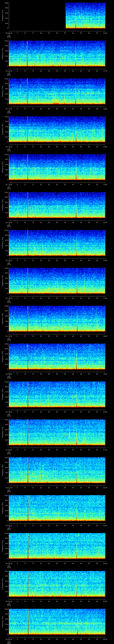
Task: Click the '19:00' end-of-axis time label
Action: [x=105, y=374]
